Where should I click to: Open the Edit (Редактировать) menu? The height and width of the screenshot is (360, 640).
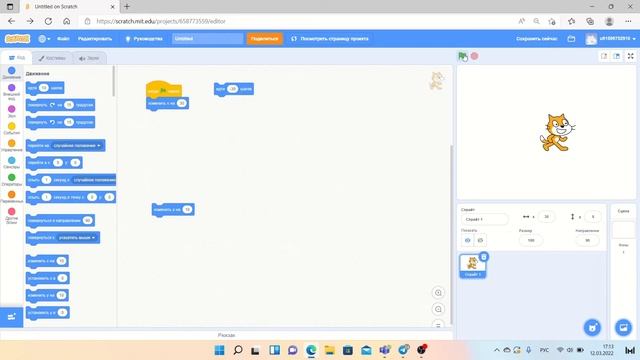95,39
